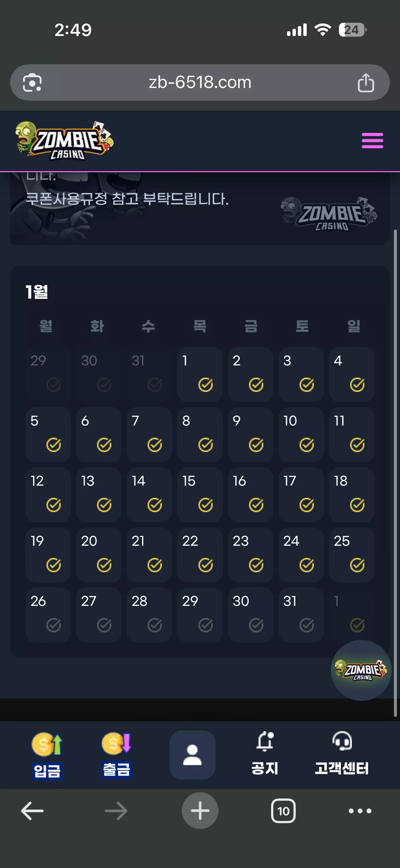400x868 pixels.
Task: Tap the zb-6518.com address field
Action: (x=200, y=83)
